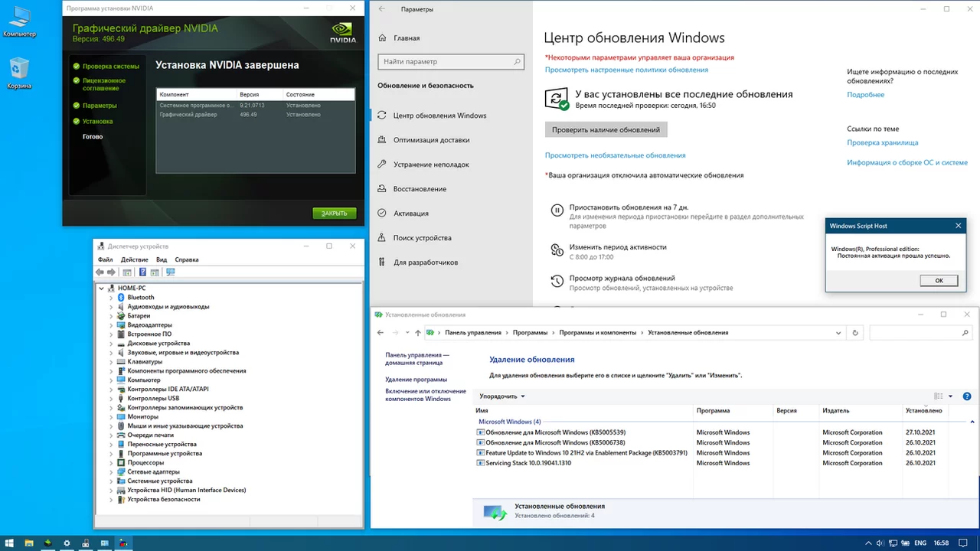
Task: Open the Вид menu in Device Manager
Action: click(x=162, y=259)
